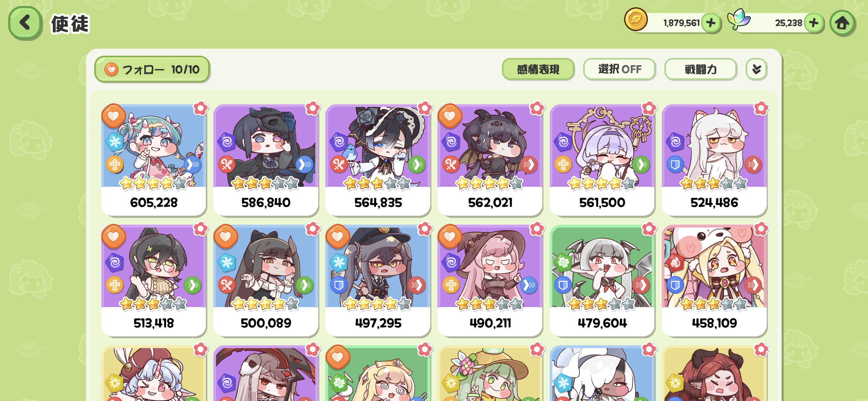
Task: Open the 戦闘力 sort dropdown
Action: [x=700, y=69]
